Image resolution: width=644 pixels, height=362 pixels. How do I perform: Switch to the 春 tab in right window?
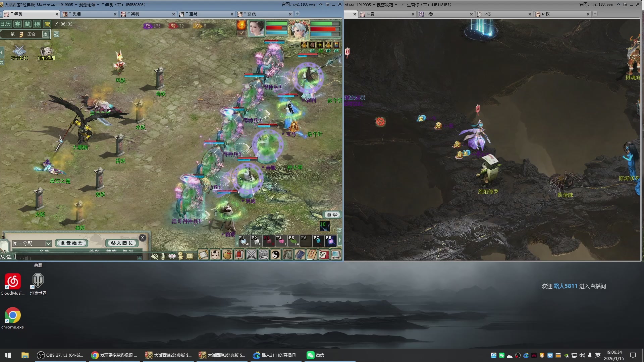tap(429, 14)
